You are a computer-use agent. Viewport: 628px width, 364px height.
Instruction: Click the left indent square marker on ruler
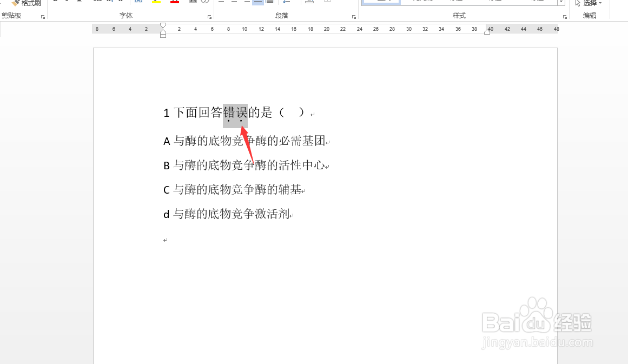pyautogui.click(x=163, y=36)
